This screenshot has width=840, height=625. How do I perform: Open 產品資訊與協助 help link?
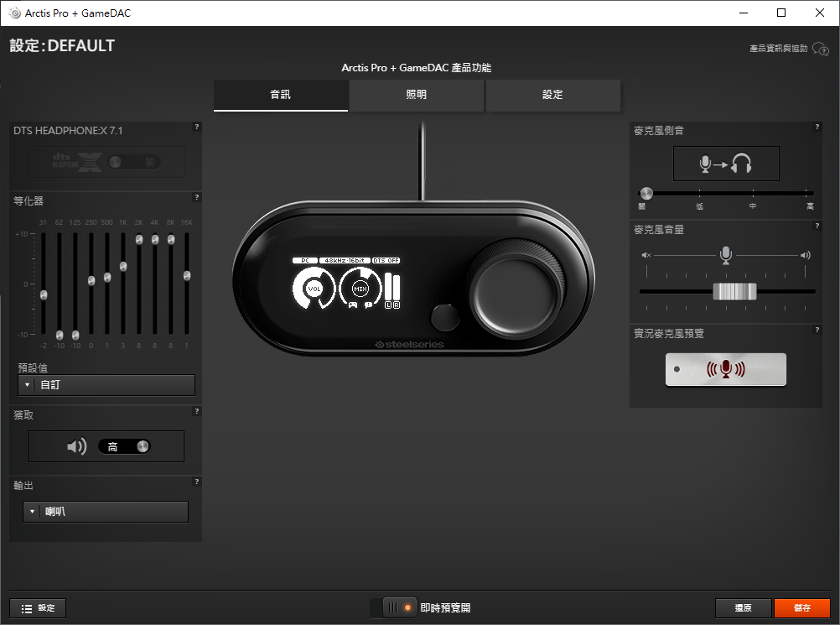[778, 49]
